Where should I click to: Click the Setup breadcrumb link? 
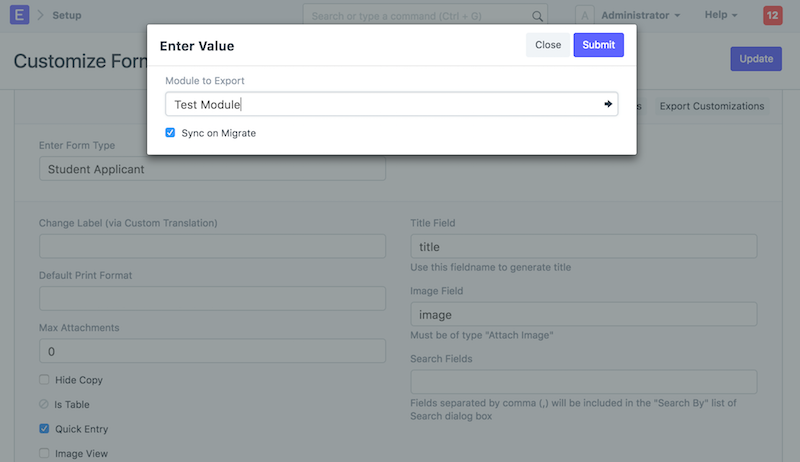coord(67,15)
